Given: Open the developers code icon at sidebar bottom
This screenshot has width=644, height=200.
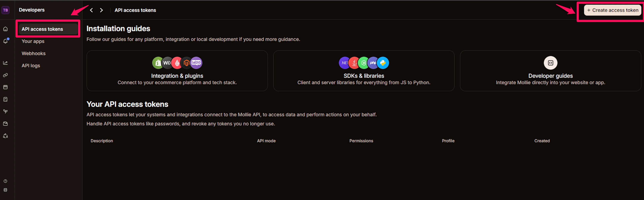Looking at the screenshot, I should point(6,190).
